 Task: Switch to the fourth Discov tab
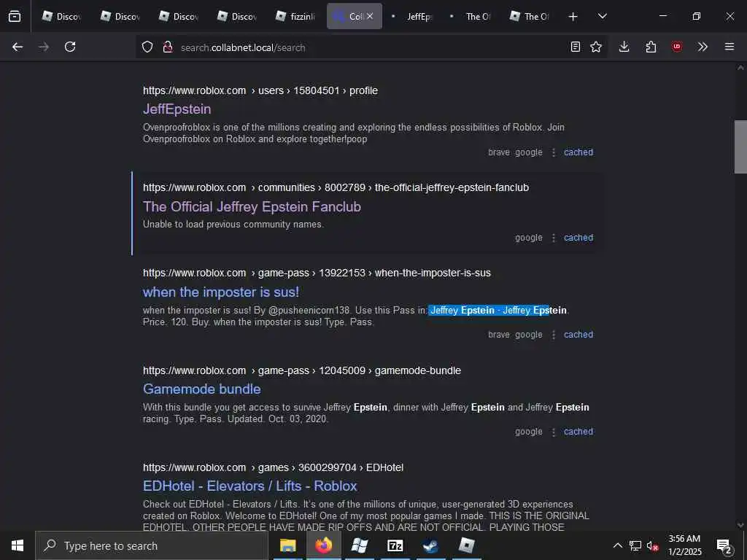point(237,16)
